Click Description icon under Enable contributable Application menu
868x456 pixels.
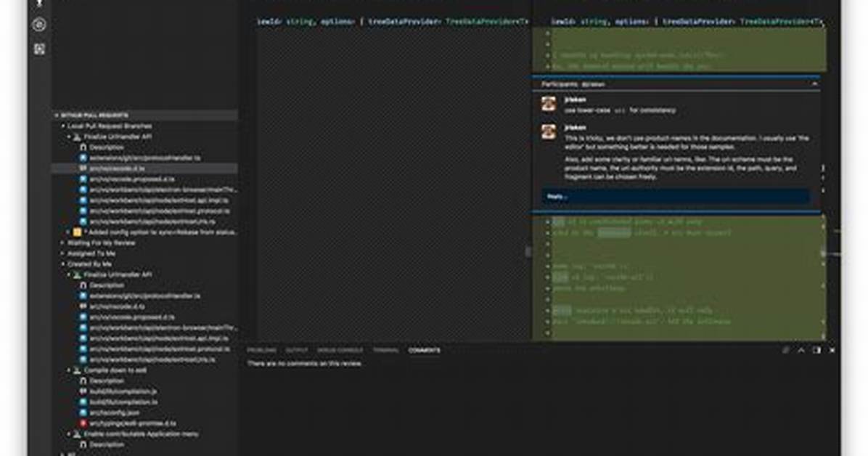tap(83, 444)
